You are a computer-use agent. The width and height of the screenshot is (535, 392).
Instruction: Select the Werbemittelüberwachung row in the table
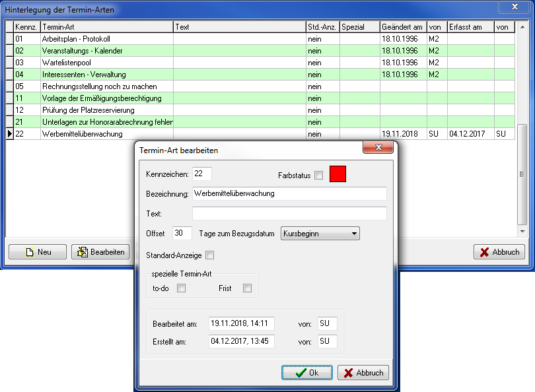click(260, 134)
